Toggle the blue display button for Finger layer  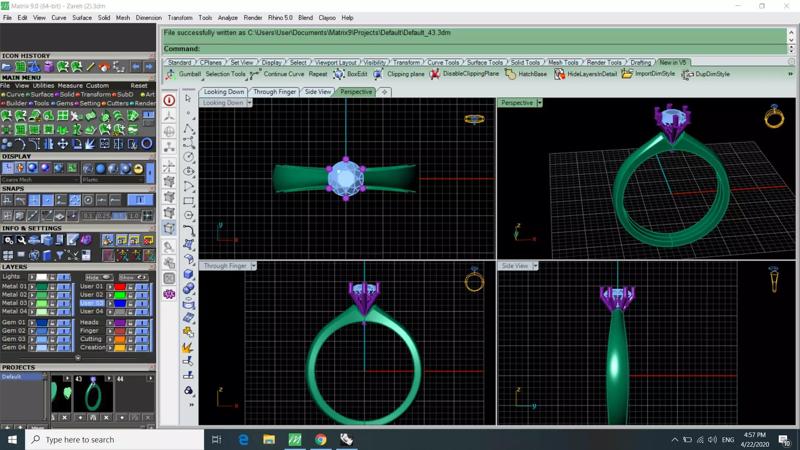pyautogui.click(x=142, y=331)
